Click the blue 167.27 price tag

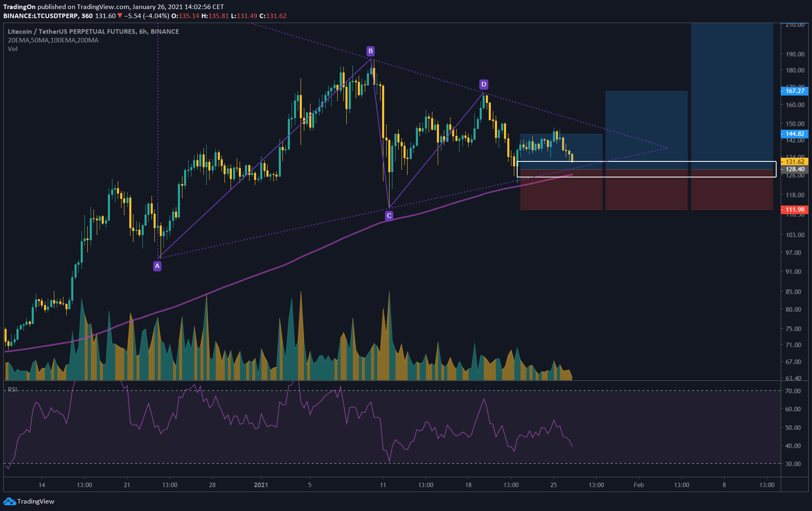(795, 91)
